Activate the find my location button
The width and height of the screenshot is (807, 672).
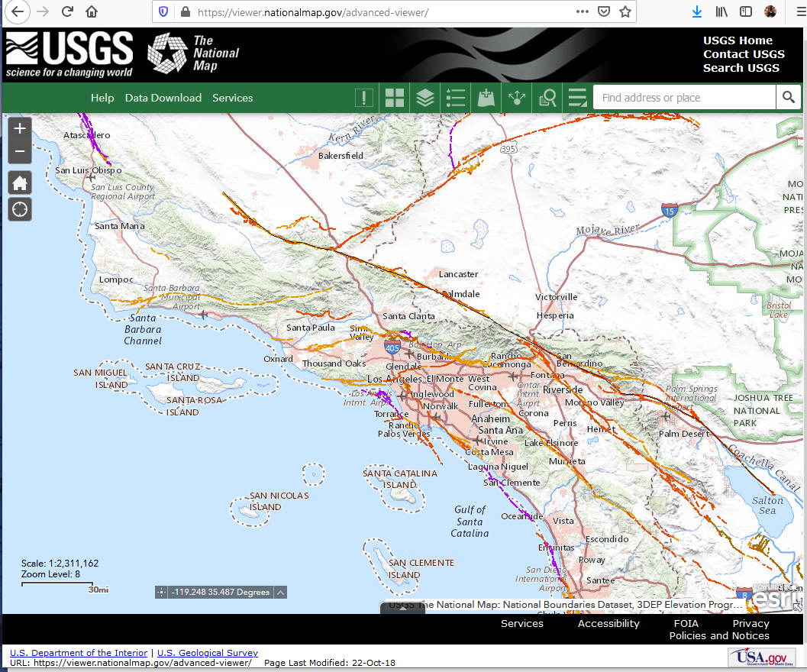[19, 208]
